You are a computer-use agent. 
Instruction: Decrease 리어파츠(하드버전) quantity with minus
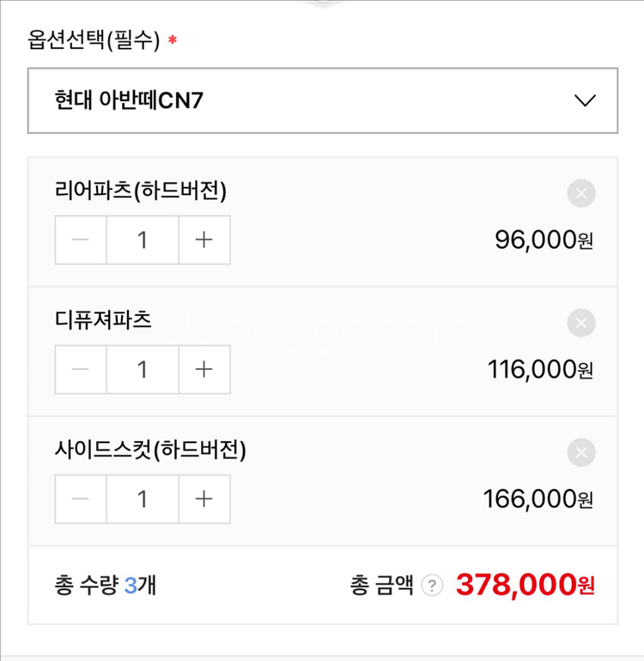[81, 240]
